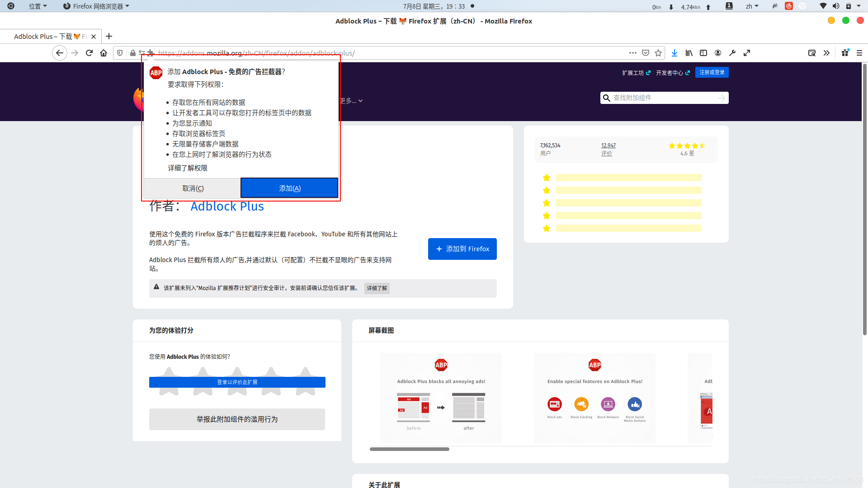Open the Firefox account avatar icon
The height and width of the screenshot is (488, 868).
[717, 53]
